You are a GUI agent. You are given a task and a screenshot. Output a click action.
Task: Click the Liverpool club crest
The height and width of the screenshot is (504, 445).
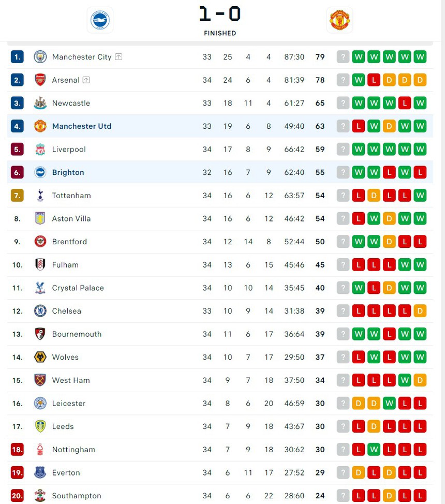coord(40,149)
